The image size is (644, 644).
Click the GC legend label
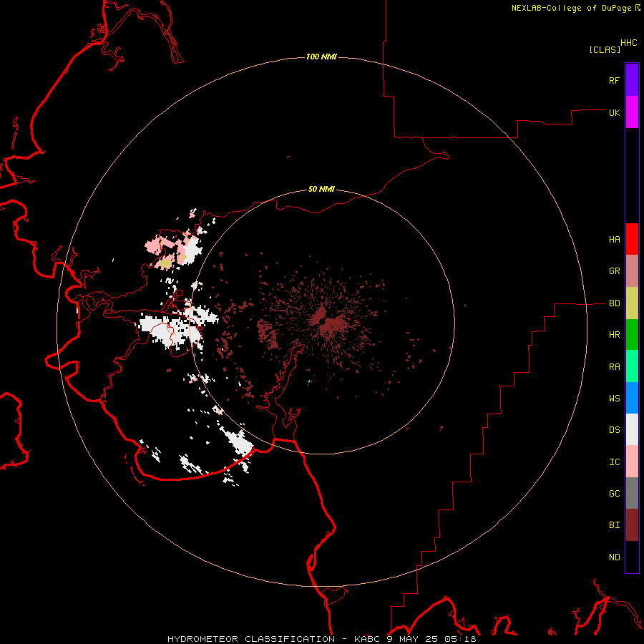click(x=614, y=494)
